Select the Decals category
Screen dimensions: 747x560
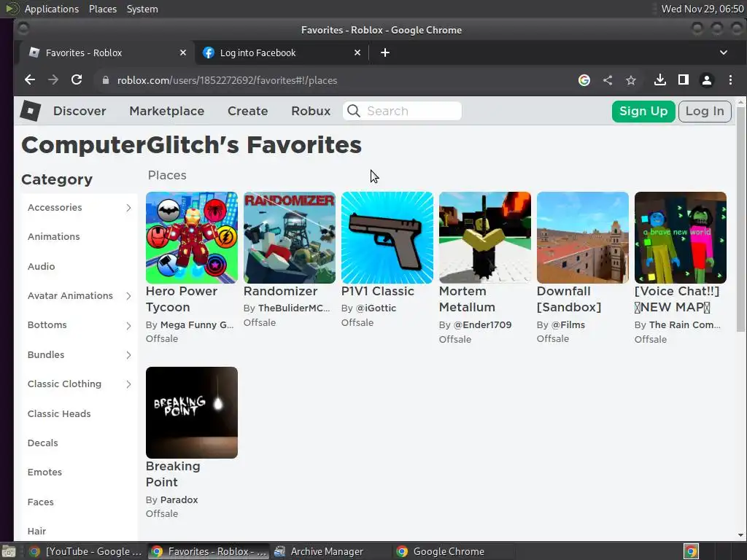(x=43, y=443)
